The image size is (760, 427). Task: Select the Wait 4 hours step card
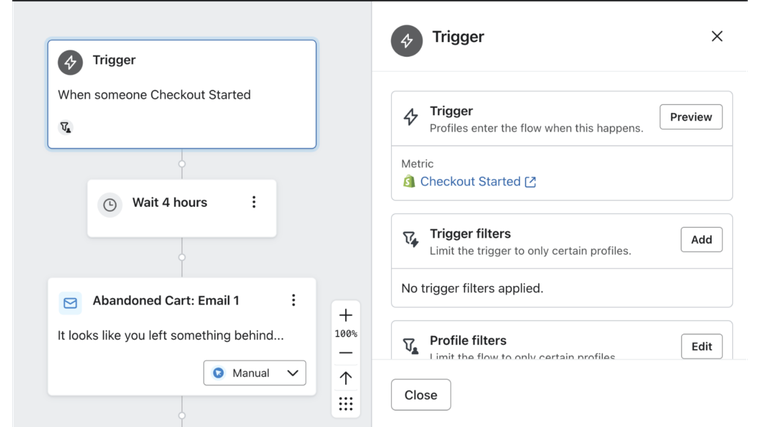pos(180,208)
